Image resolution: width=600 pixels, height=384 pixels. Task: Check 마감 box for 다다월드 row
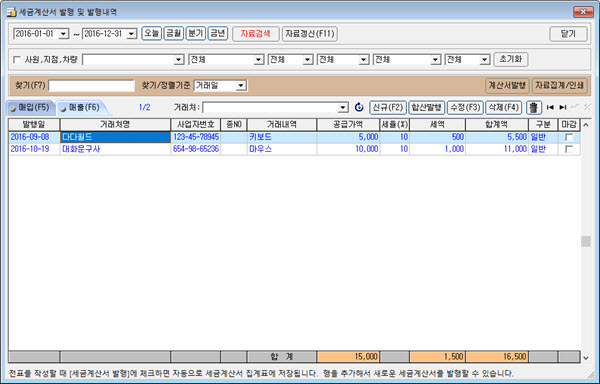tap(569, 137)
